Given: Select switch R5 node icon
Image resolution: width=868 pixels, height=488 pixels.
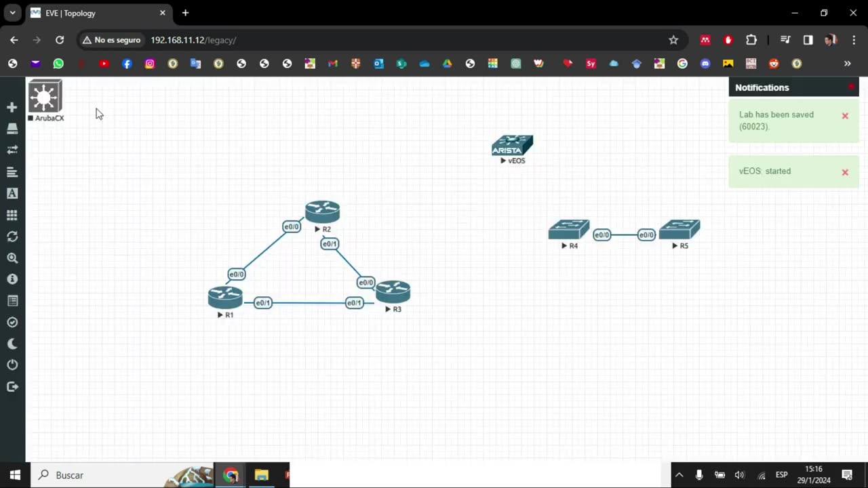Looking at the screenshot, I should click(x=679, y=230).
